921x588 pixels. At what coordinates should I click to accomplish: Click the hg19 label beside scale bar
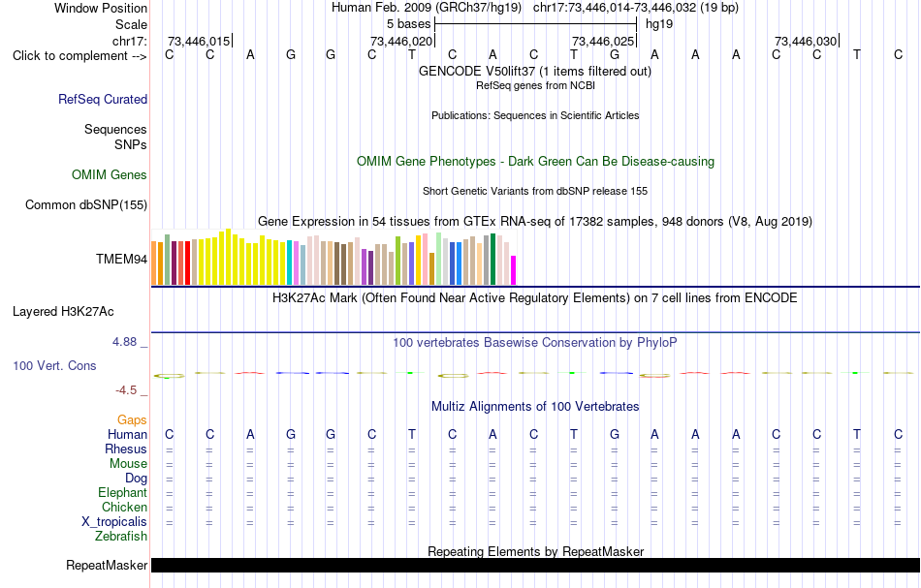tap(659, 24)
